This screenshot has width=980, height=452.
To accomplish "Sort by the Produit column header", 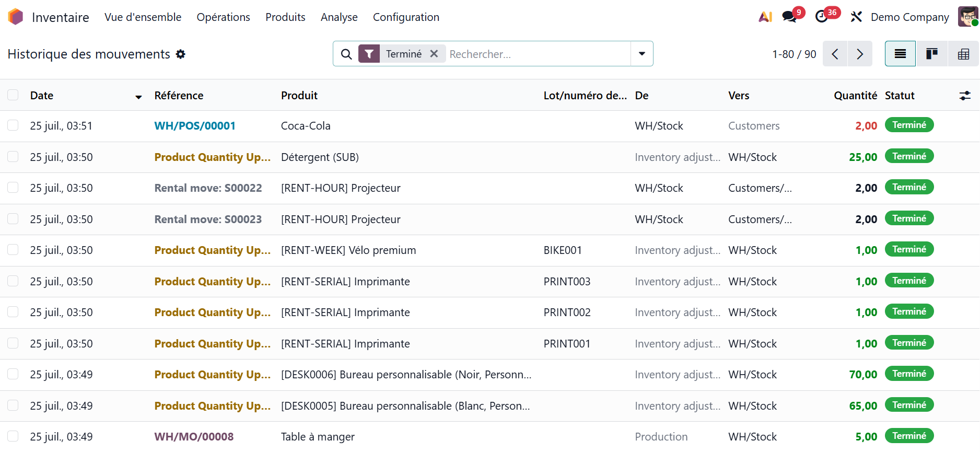I will click(x=299, y=96).
